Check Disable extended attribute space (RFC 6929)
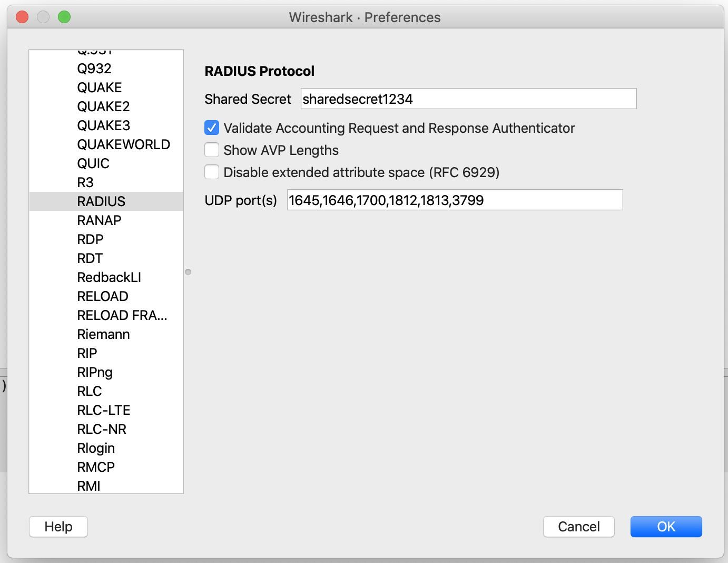This screenshot has width=728, height=563. (211, 172)
